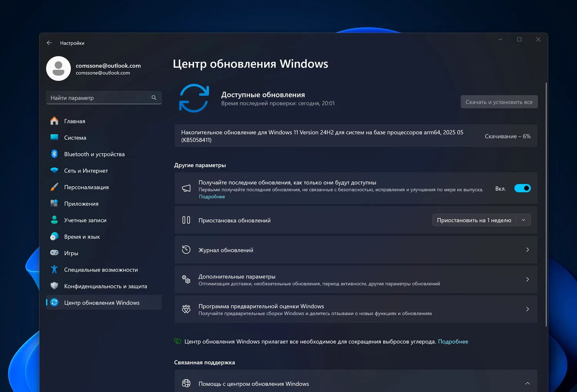Turn off the latest updates toggle
577x392 pixels.
522,188
